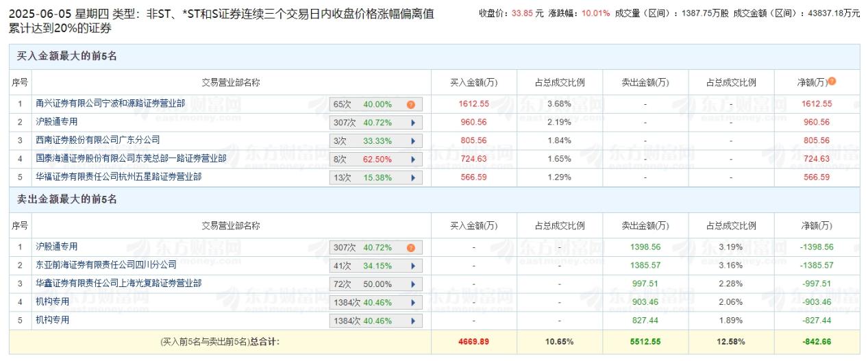The width and height of the screenshot is (868, 361).
Task: Open 华鑫证券有限责任公司上海光复路证券营业部 link
Action: tap(119, 283)
